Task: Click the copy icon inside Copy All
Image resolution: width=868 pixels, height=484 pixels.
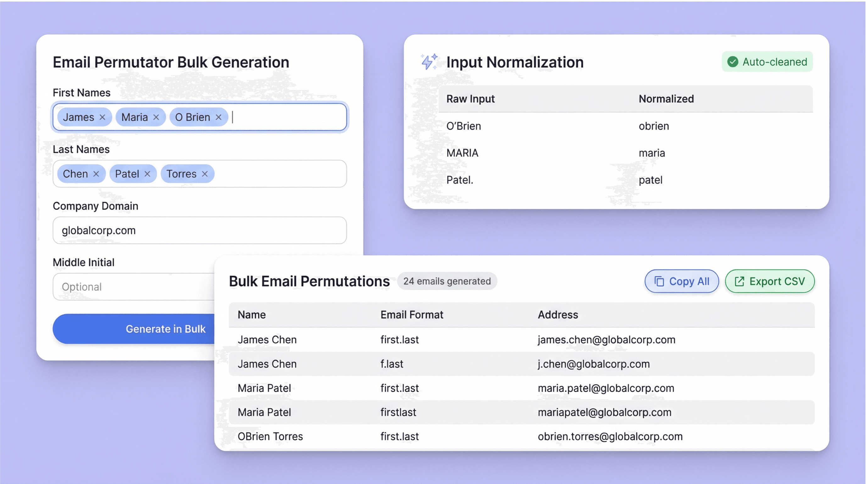Action: 659,281
